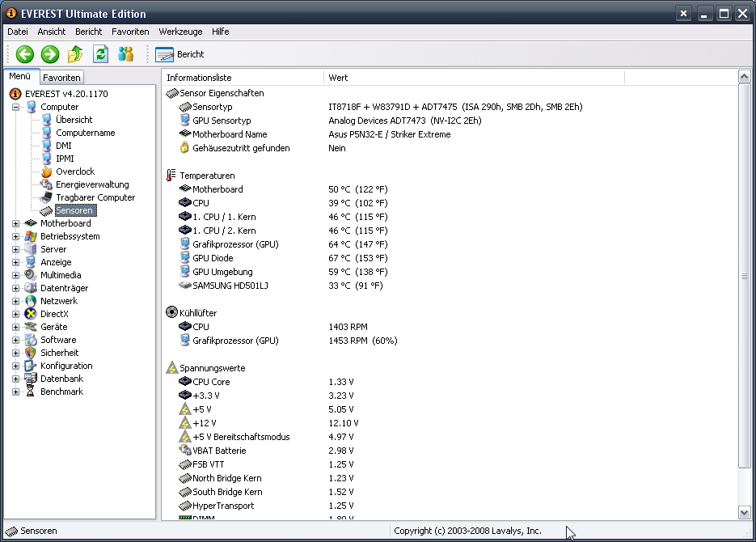Click the green Forward arrow toolbar icon

coord(49,54)
